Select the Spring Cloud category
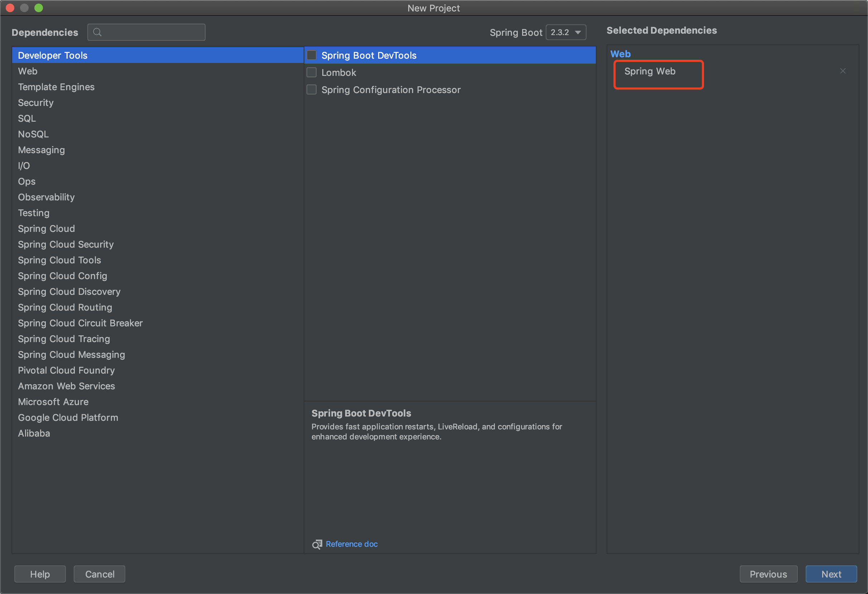 coord(158,228)
